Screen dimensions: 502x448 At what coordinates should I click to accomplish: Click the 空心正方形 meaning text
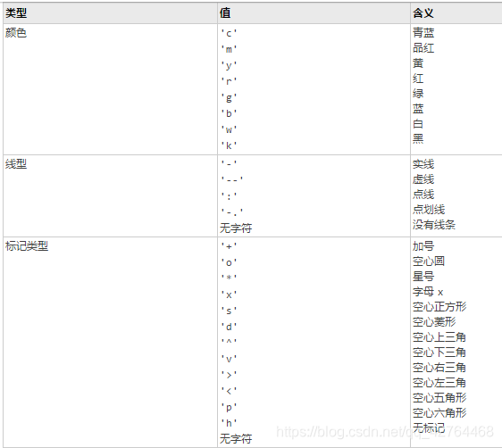(x=439, y=307)
